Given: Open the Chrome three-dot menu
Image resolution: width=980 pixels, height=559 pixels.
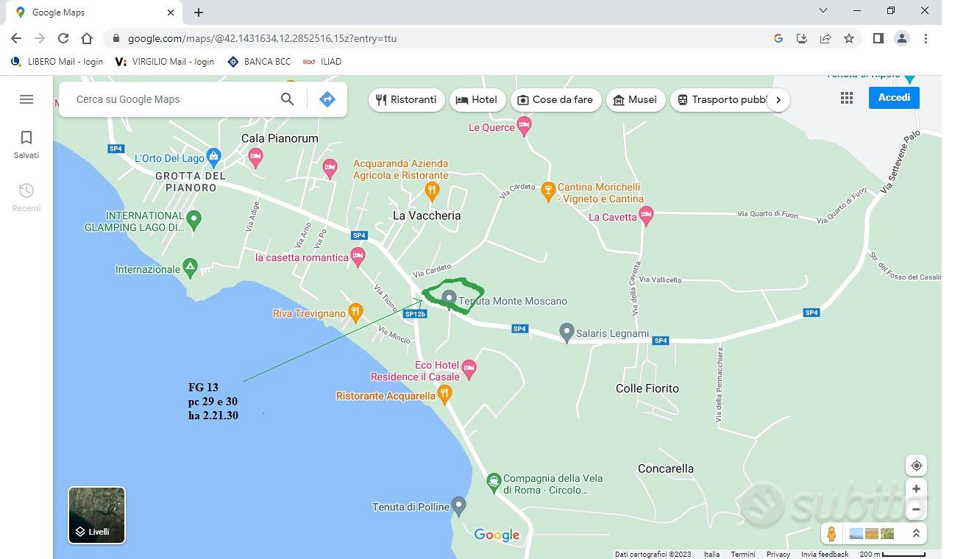Looking at the screenshot, I should 926,38.
